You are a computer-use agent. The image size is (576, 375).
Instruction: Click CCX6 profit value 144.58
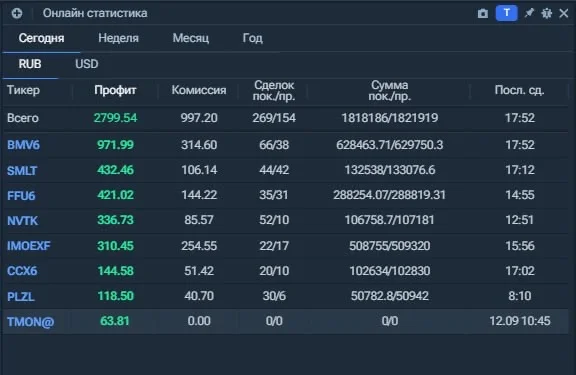click(115, 271)
